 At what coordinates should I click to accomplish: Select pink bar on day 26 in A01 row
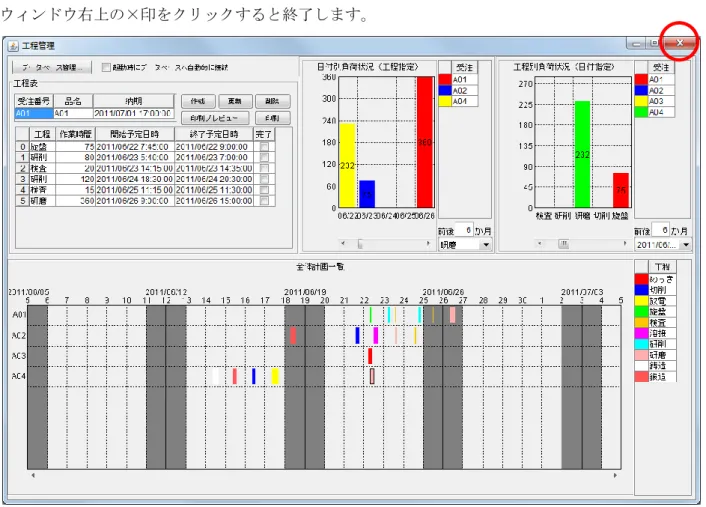coord(453,315)
